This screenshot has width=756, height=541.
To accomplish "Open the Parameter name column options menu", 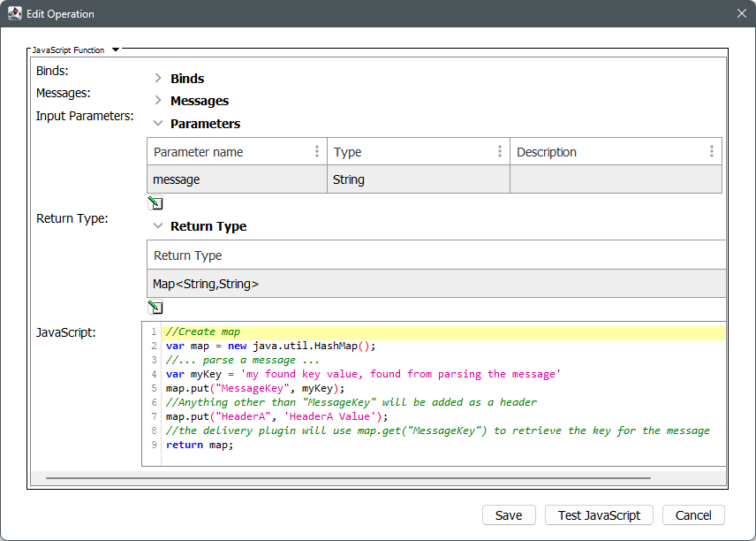I will [317, 152].
